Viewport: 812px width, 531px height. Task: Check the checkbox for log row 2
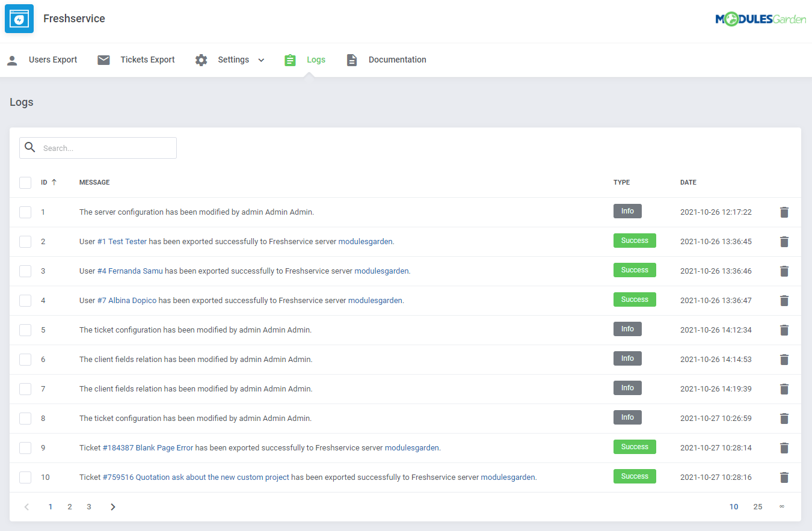point(25,242)
